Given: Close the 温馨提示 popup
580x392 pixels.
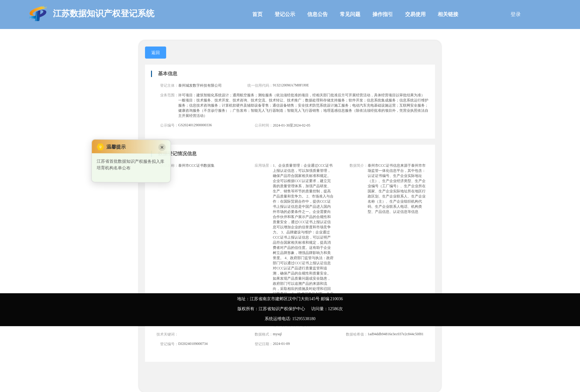Looking at the screenshot, I should [162, 147].
